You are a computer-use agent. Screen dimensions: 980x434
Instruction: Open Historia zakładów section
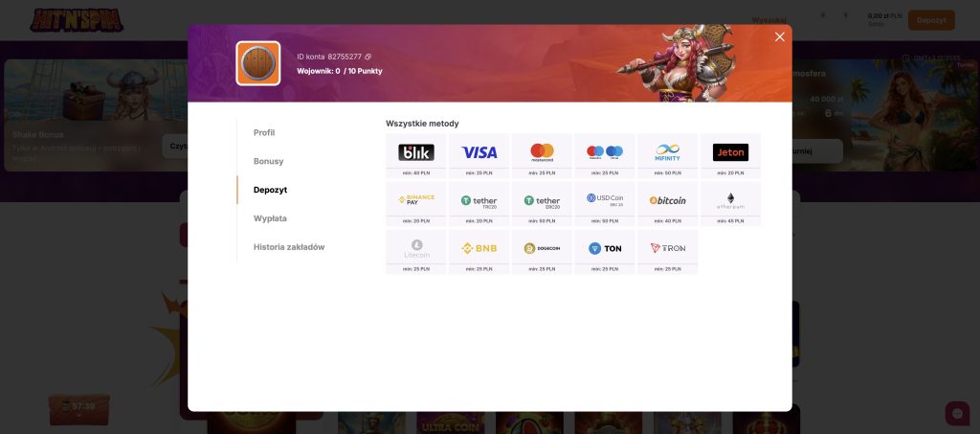click(289, 247)
